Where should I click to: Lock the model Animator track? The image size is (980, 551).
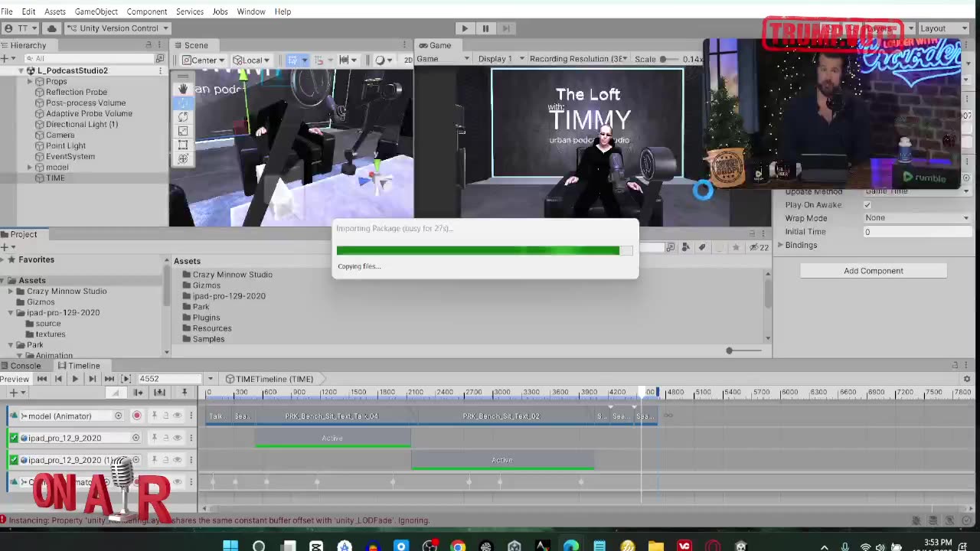pyautogui.click(x=165, y=416)
